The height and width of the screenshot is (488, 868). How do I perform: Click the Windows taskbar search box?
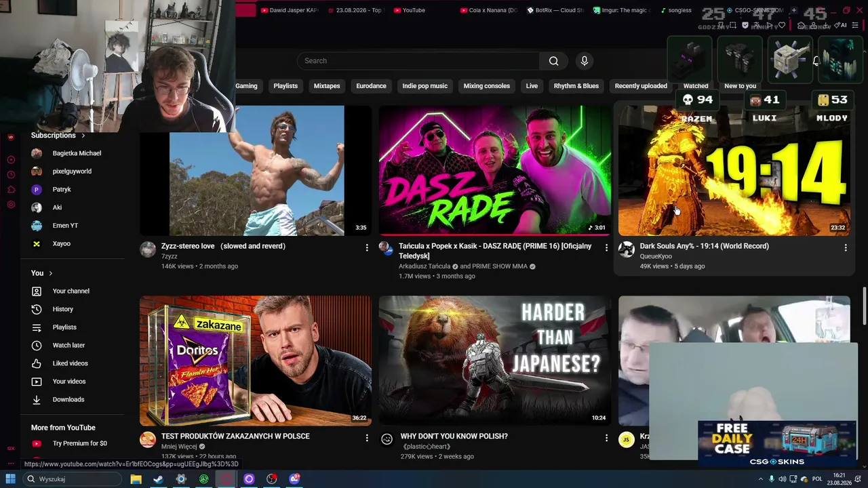[73, 479]
